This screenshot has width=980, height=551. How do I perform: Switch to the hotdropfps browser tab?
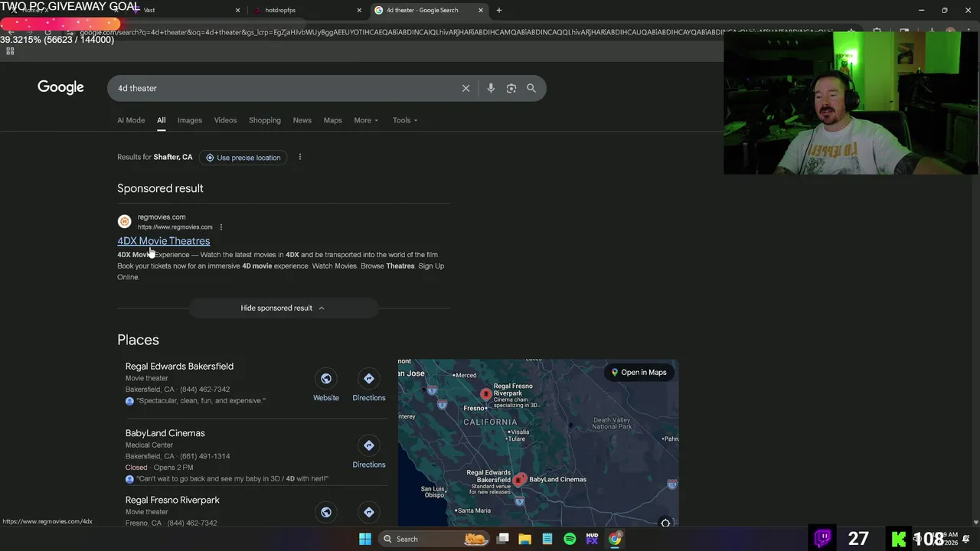(306, 10)
